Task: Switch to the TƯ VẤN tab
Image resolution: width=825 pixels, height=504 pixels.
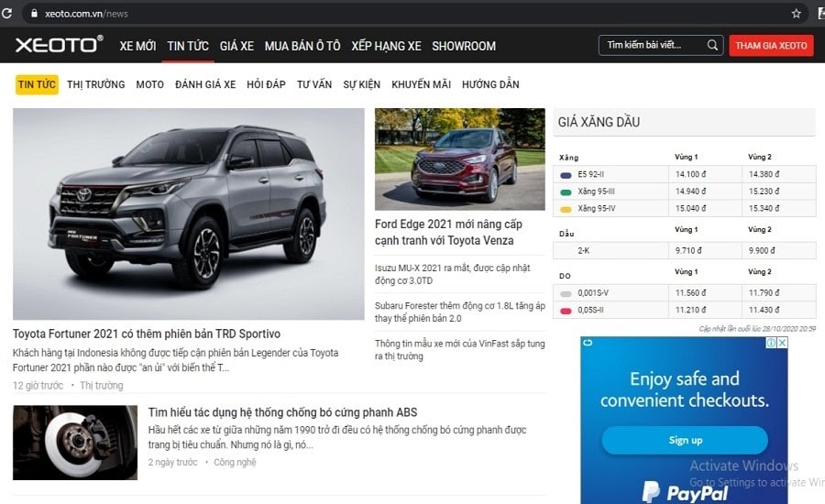Action: (x=314, y=84)
